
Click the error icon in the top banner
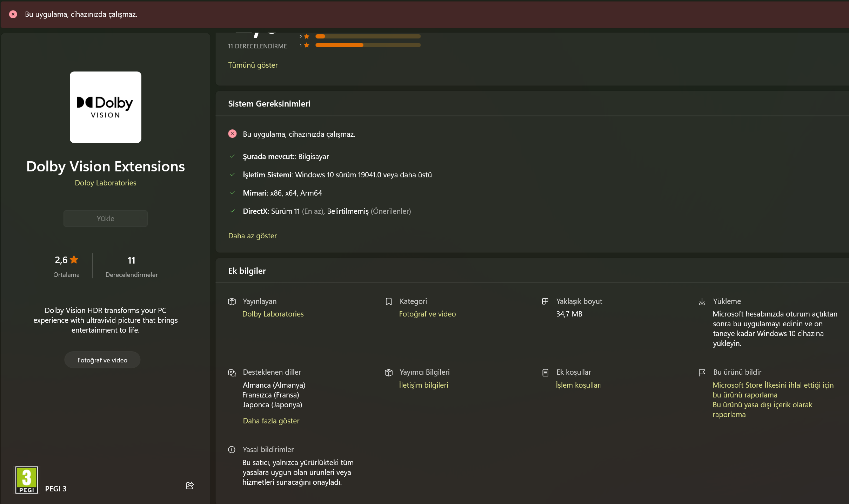[x=13, y=14]
